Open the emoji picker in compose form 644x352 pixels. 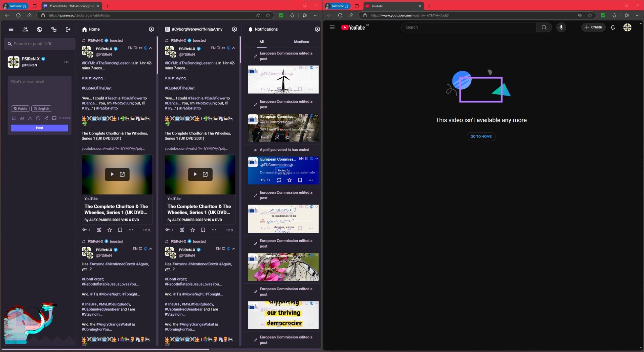pos(38,118)
